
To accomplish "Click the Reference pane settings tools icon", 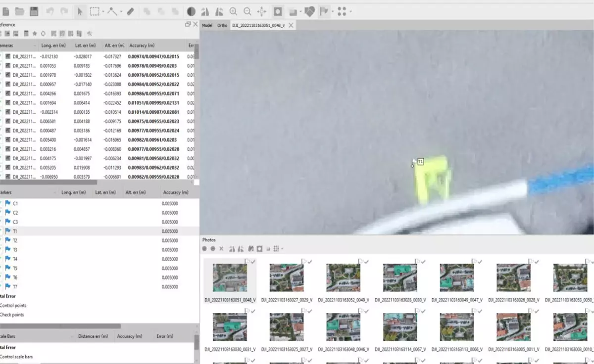I will 90,34.
